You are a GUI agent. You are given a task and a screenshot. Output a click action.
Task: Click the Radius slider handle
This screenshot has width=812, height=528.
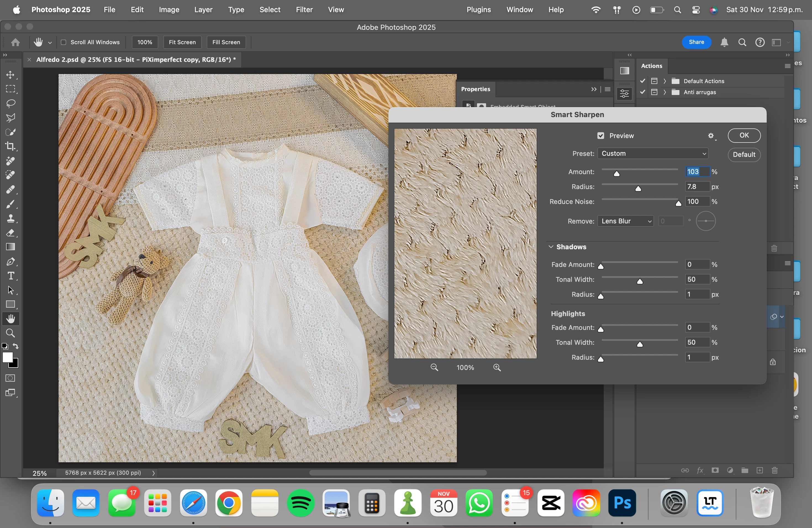(638, 189)
